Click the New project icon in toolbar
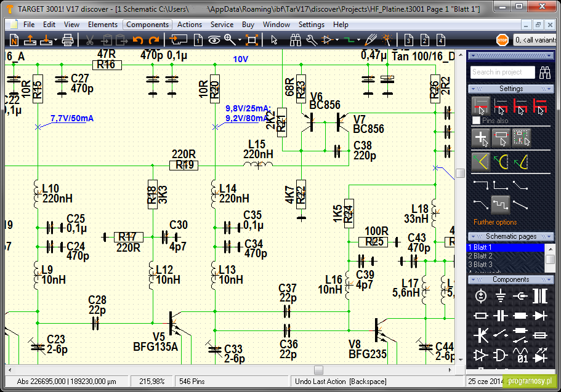Image resolution: width=561 pixels, height=392 pixels. click(14, 40)
